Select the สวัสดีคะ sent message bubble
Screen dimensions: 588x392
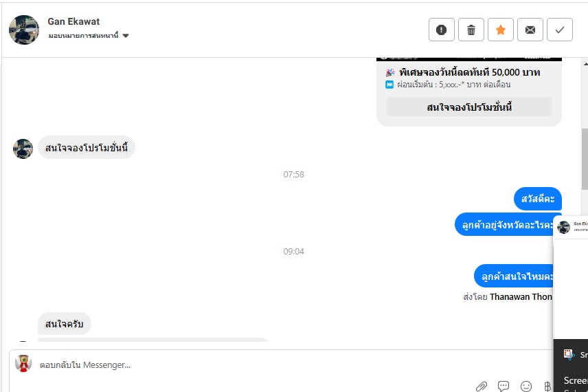click(x=537, y=199)
